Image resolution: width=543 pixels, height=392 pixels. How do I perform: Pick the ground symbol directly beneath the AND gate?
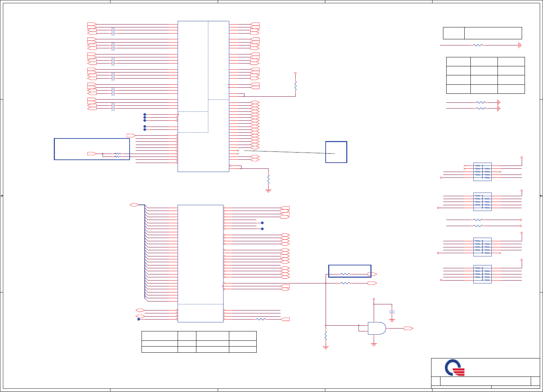pos(374,345)
